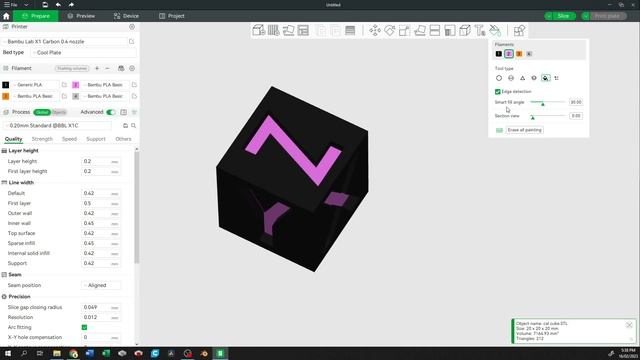The height and width of the screenshot is (360, 640).
Task: Click the Add plate toolbar icon
Action: [273, 30]
